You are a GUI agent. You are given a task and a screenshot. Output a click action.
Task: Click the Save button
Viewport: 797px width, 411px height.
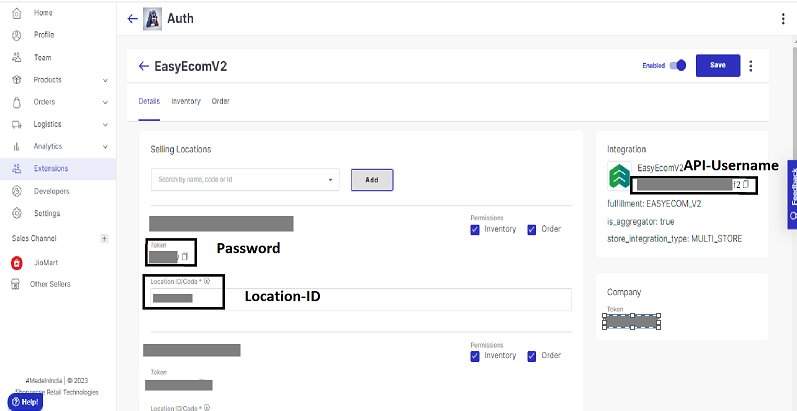718,66
